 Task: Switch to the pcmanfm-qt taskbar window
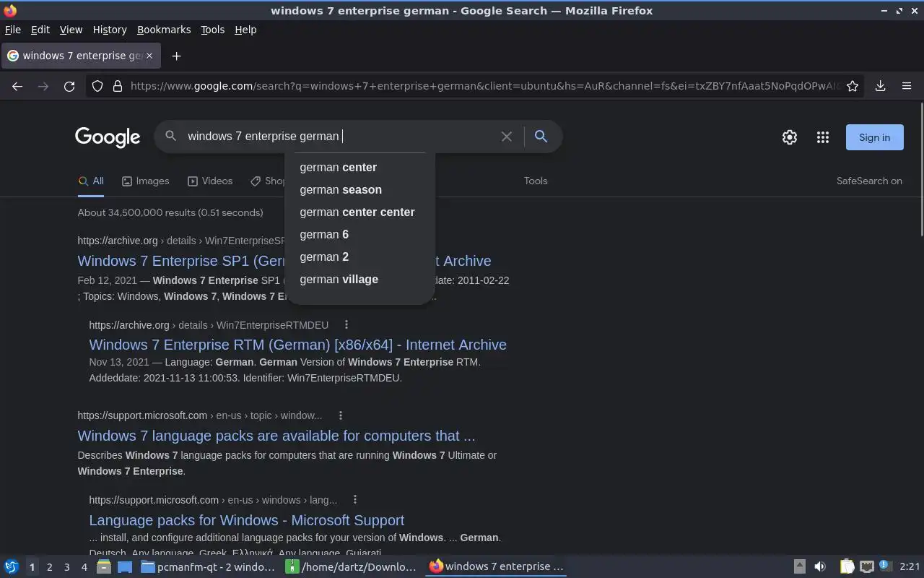tap(208, 567)
